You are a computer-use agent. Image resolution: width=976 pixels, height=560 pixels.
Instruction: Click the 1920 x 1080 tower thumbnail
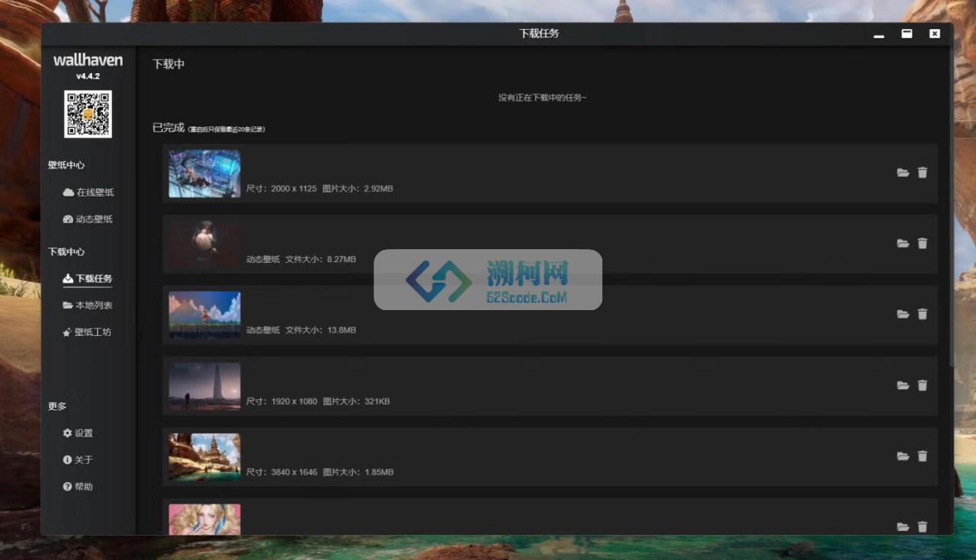click(x=204, y=386)
